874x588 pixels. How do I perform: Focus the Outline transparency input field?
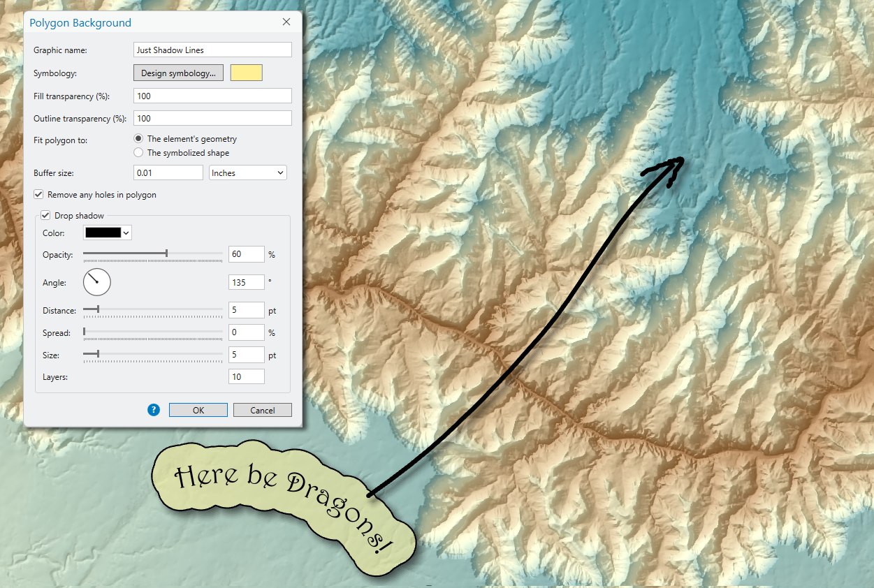click(x=212, y=118)
